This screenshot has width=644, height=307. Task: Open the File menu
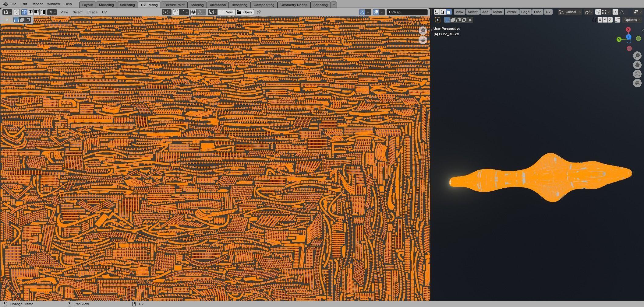pyautogui.click(x=13, y=4)
